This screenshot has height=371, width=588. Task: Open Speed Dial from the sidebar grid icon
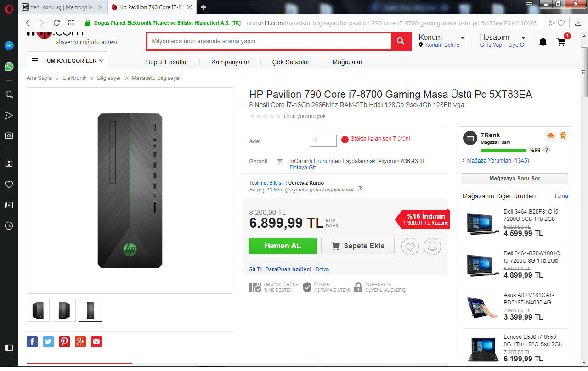click(9, 163)
